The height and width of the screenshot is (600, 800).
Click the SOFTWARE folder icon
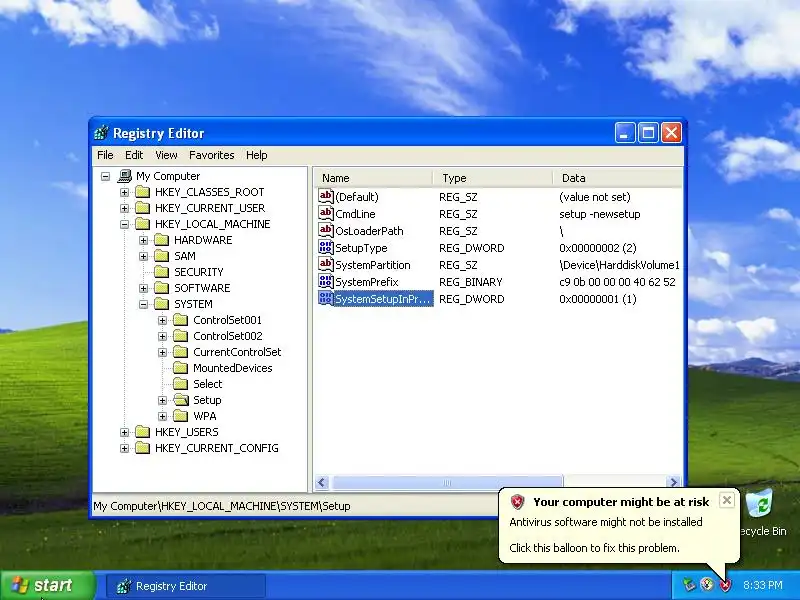(162, 288)
